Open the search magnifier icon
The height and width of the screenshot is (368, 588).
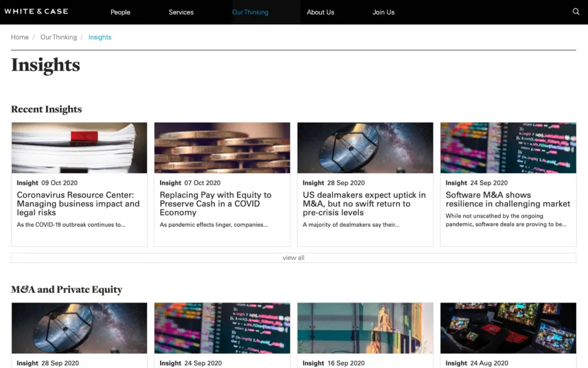[576, 11]
